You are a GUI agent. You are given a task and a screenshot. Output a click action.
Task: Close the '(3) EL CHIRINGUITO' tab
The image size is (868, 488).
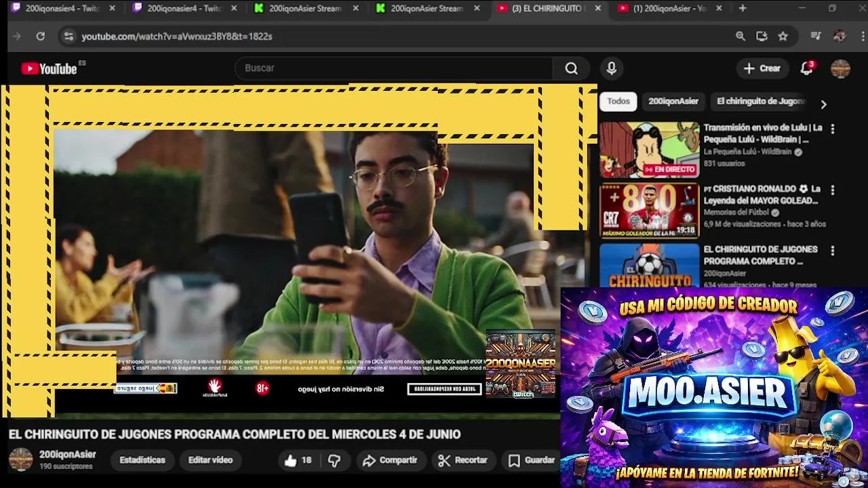click(597, 9)
